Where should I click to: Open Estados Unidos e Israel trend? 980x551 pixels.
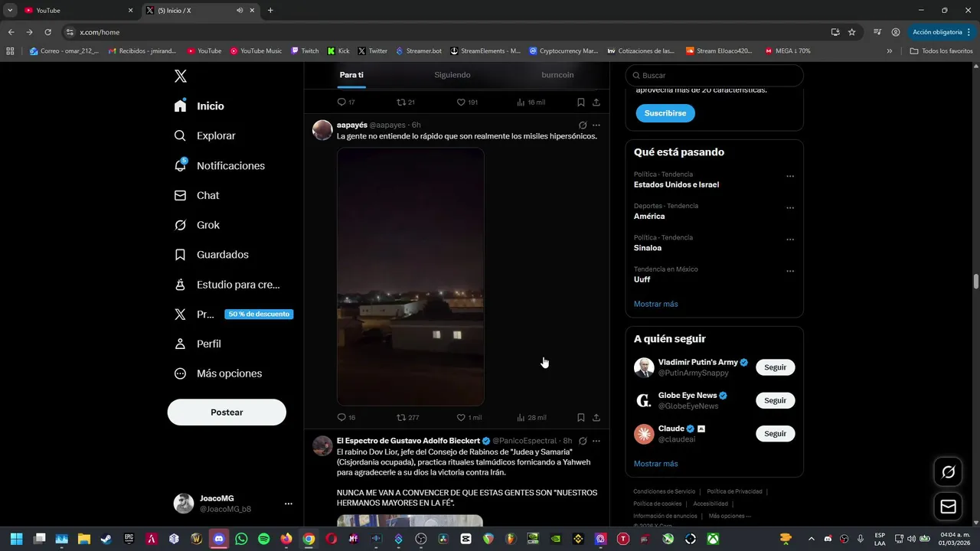pos(676,184)
